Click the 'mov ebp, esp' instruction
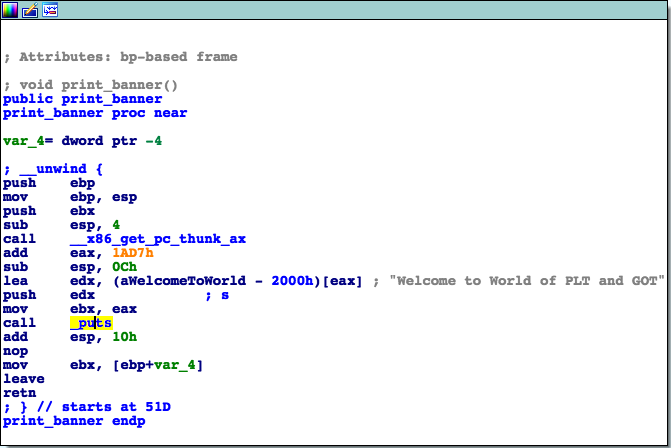The height and width of the screenshot is (448, 671). click(70, 197)
